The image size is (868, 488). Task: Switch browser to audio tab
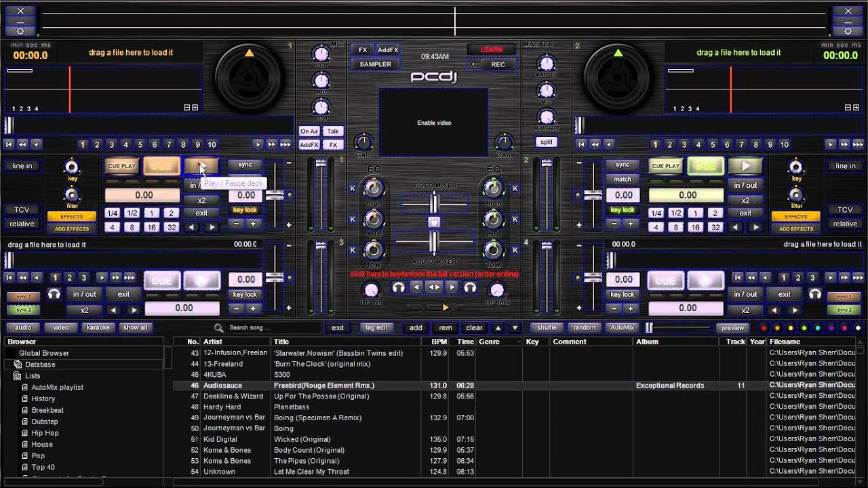tap(23, 328)
